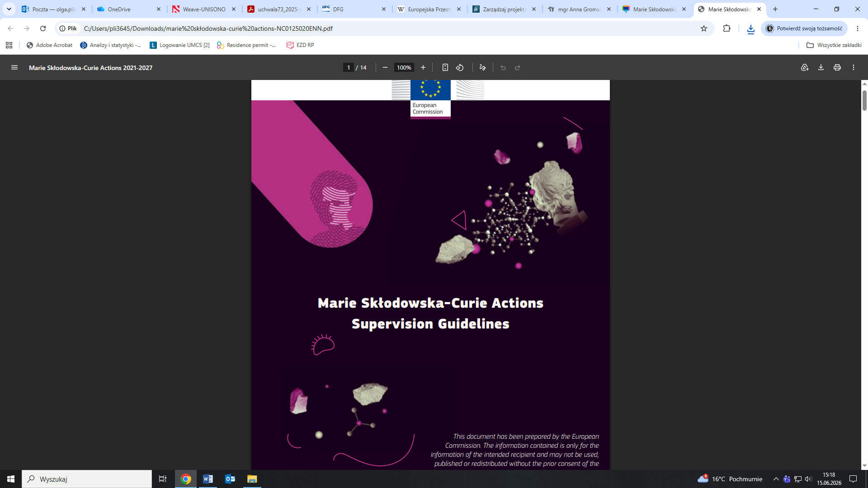Click the undo arrow in PDF toolbar
868x488 pixels.
tap(503, 68)
